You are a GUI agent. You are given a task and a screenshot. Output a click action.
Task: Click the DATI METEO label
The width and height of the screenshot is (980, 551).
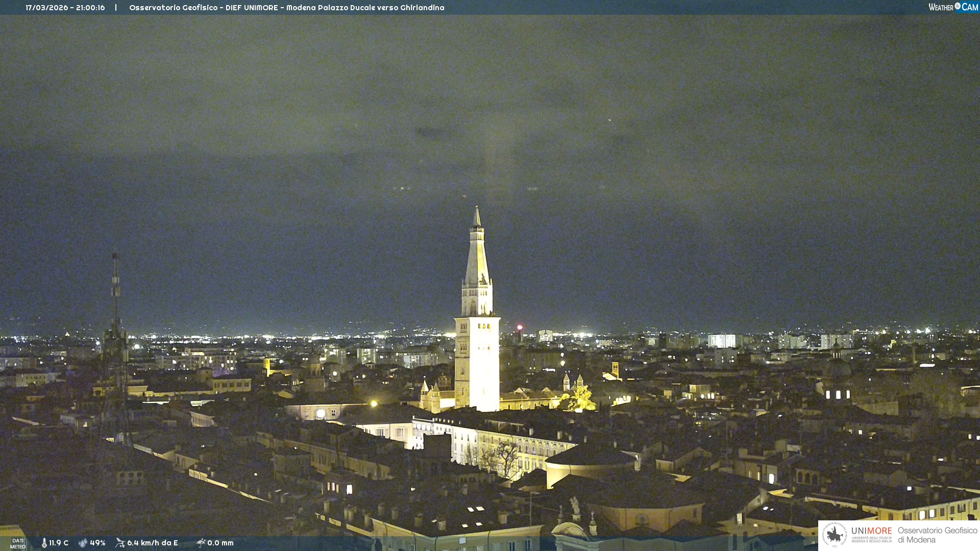click(x=18, y=544)
